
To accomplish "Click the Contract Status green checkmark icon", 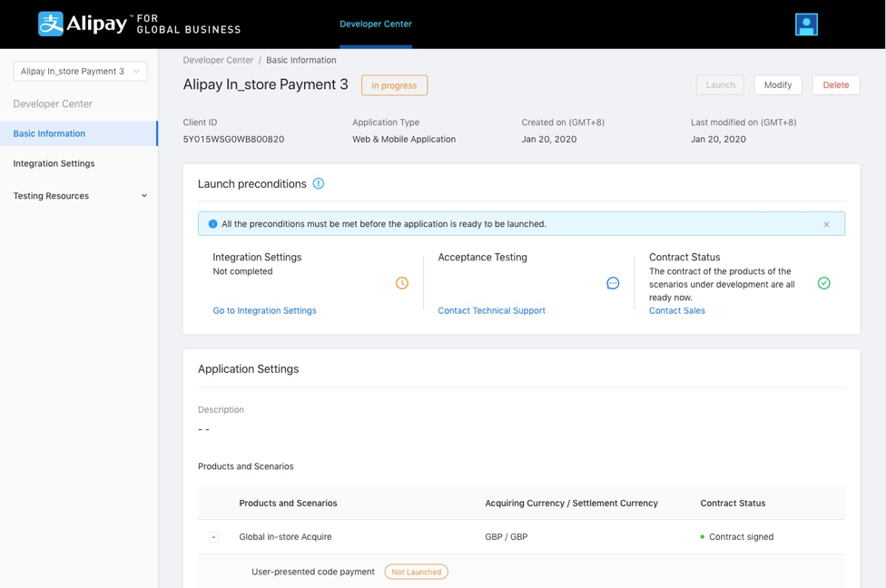I will click(823, 283).
